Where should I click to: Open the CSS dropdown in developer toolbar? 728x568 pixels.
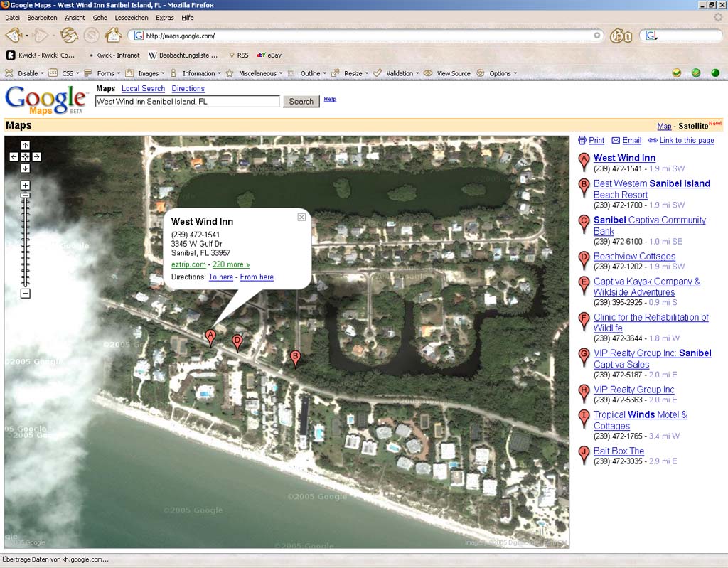(64, 73)
